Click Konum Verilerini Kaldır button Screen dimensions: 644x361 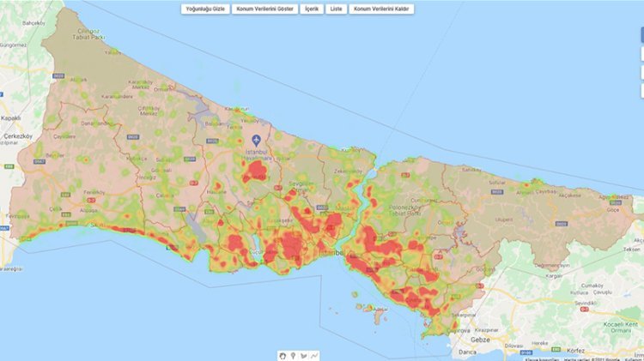click(381, 9)
